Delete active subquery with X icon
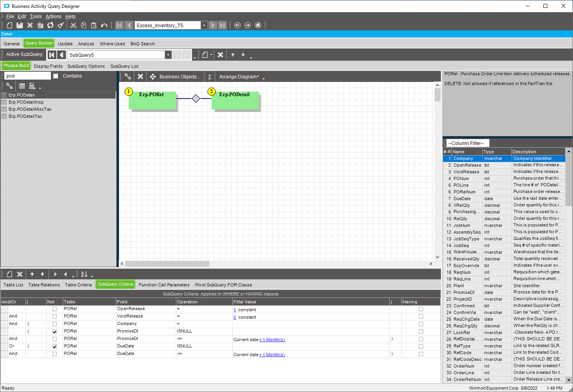 220,55
